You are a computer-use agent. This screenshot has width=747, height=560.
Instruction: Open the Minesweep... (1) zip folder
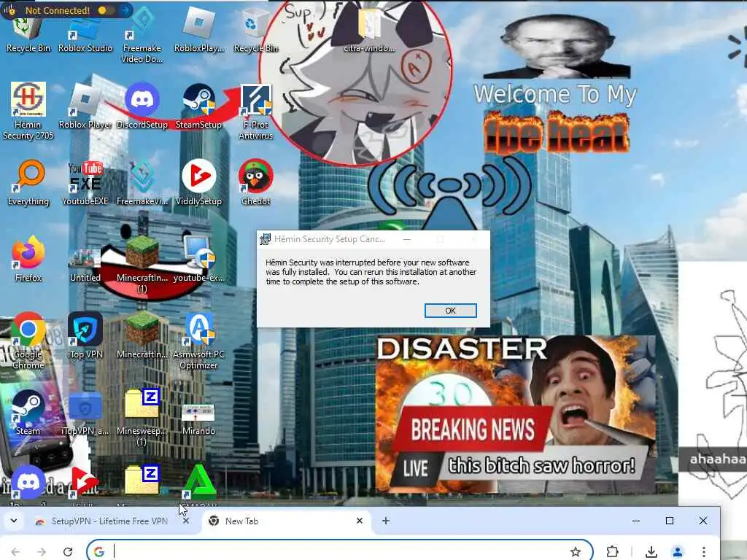(x=142, y=417)
